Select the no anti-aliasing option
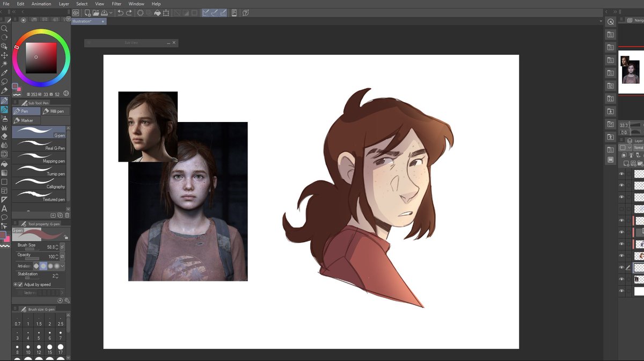This screenshot has width=644, height=361. [36, 265]
